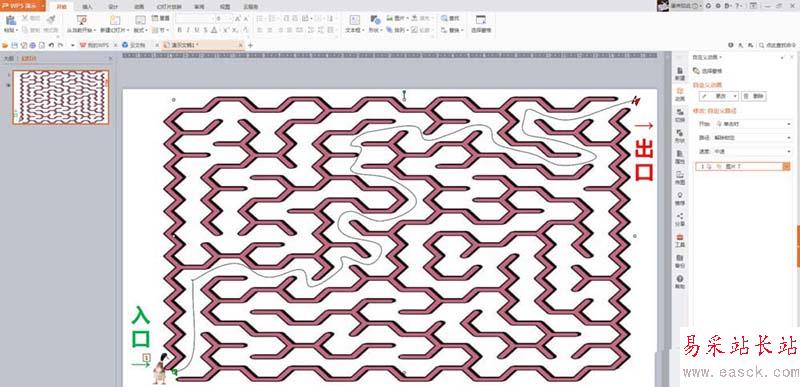Open the Properties panel in right sidebar
The height and width of the screenshot is (387, 800).
point(680,157)
